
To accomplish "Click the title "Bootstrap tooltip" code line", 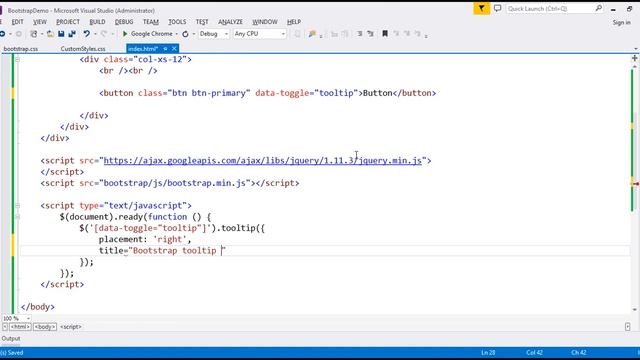I will point(162,251).
